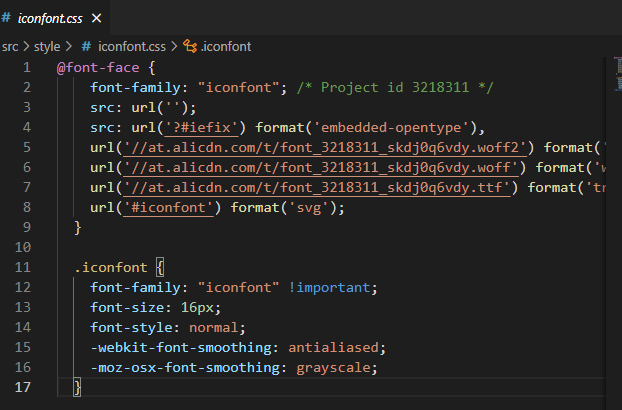The image size is (622, 410).
Task: Click the closing brace on line 17
Action: point(77,388)
